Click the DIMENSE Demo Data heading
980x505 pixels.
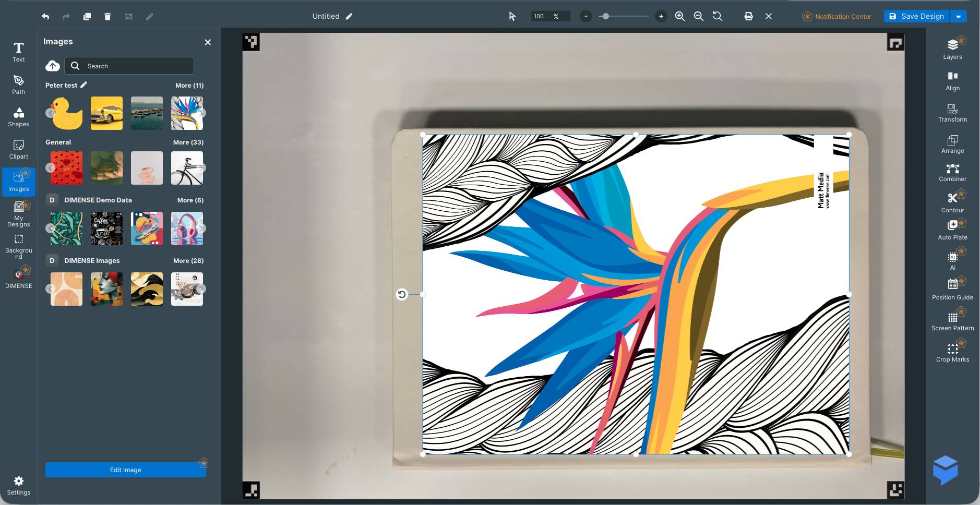tap(98, 200)
